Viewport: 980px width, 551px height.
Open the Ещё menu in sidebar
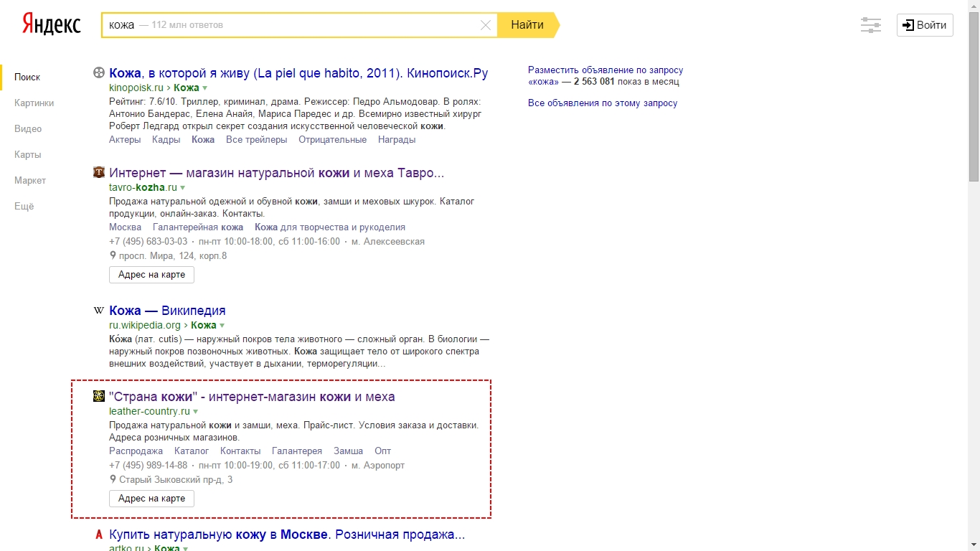24,206
